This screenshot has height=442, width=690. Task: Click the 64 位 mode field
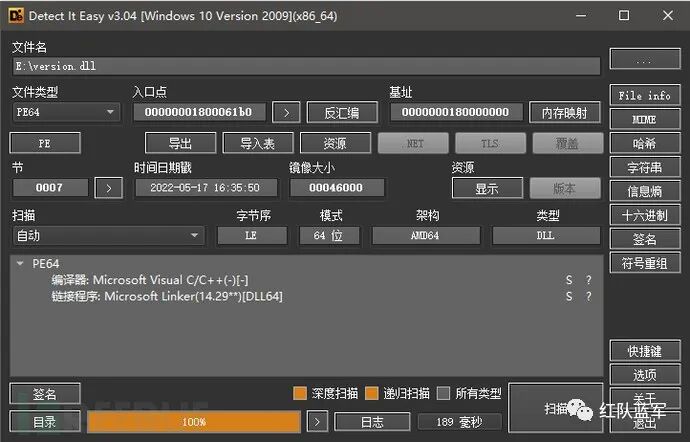(330, 236)
